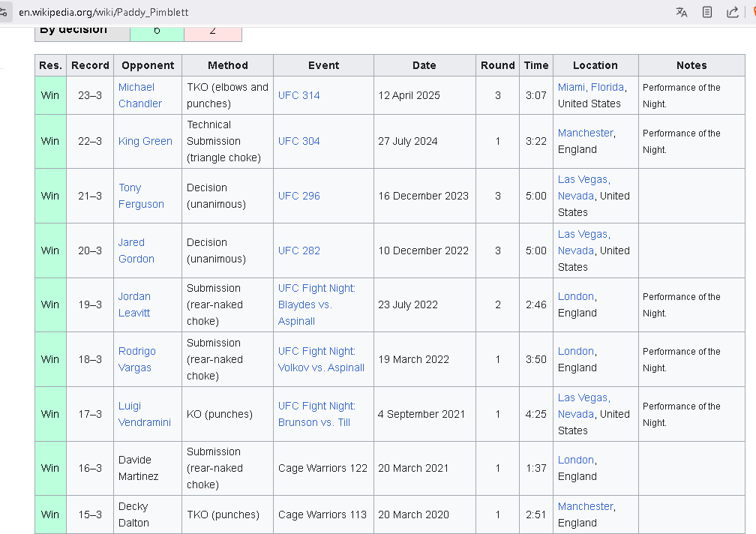
Task: Click the Time column header
Action: 536,65
